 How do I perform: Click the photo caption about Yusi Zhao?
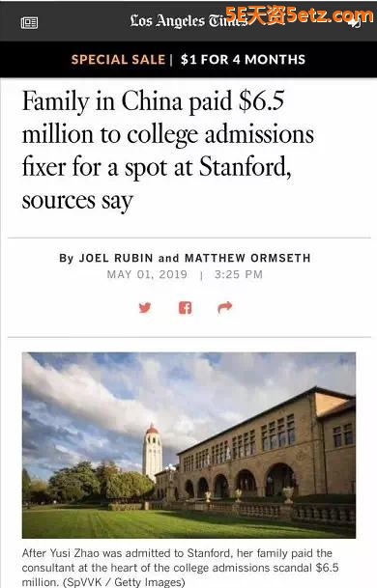coord(180,568)
